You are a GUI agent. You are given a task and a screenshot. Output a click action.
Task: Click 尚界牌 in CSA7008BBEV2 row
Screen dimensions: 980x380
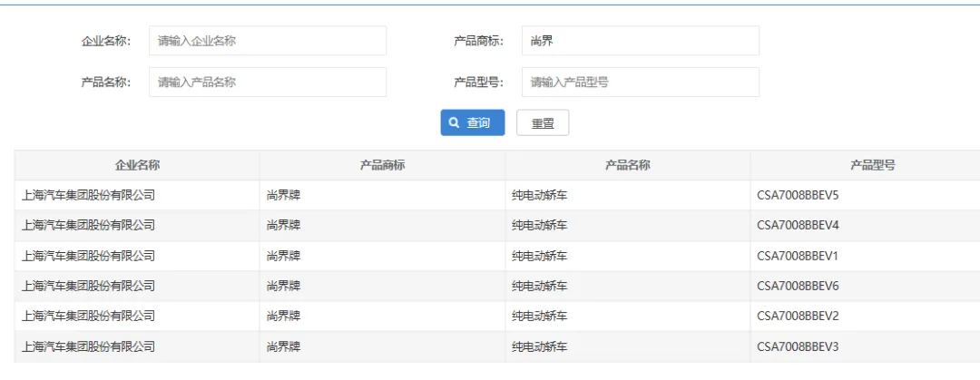[283, 317]
